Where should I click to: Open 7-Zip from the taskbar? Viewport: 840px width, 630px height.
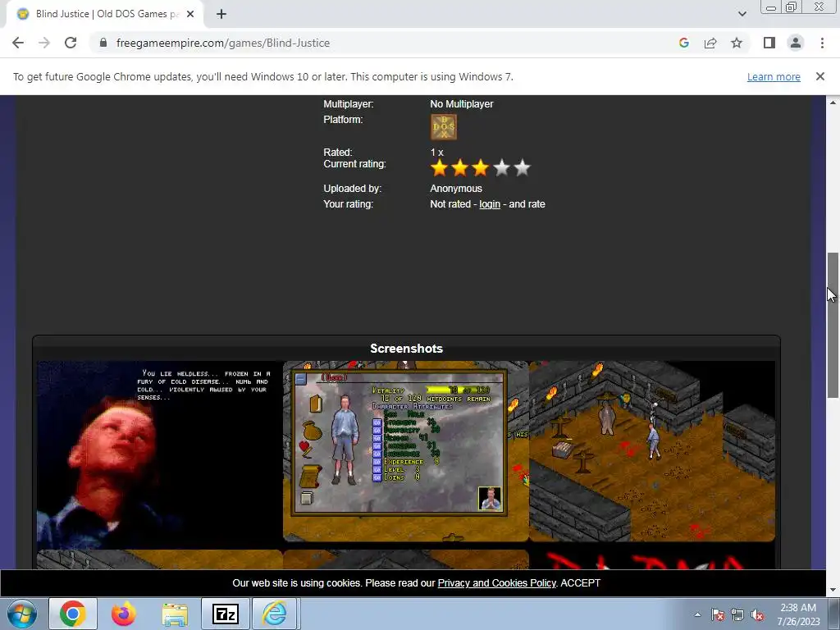[225, 614]
